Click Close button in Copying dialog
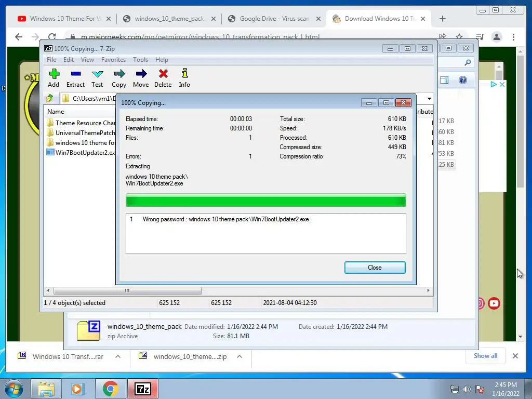532x399 pixels. [375, 268]
